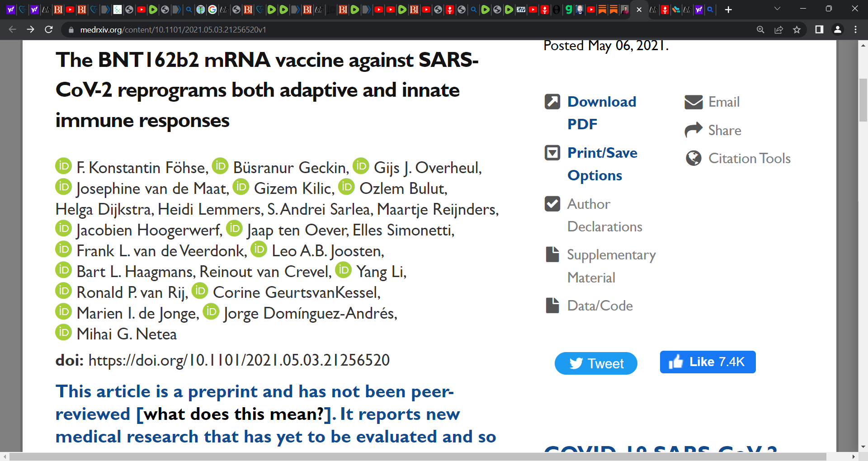Click the Data/Code file icon
The height and width of the screenshot is (461, 868).
[552, 306]
